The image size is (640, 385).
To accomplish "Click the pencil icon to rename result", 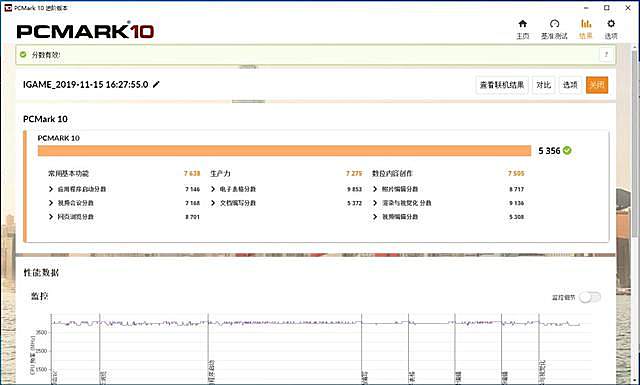I will point(156,85).
